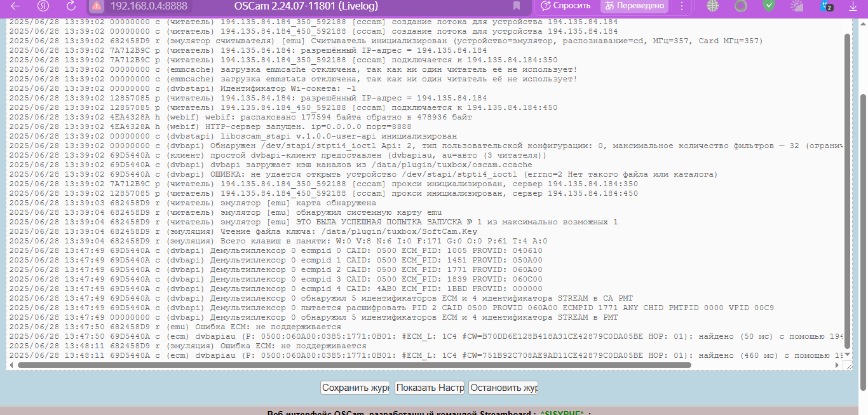Reload the OSCam Livelog page

[71, 6]
